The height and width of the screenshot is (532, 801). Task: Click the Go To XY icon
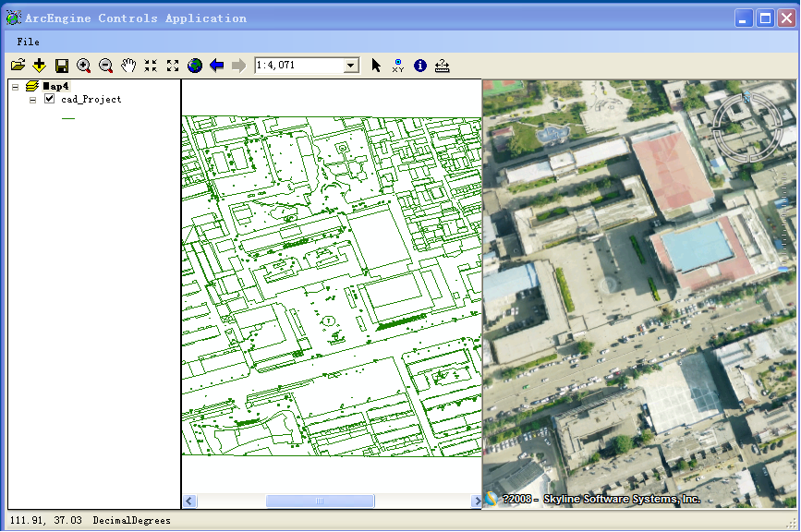pyautogui.click(x=398, y=66)
